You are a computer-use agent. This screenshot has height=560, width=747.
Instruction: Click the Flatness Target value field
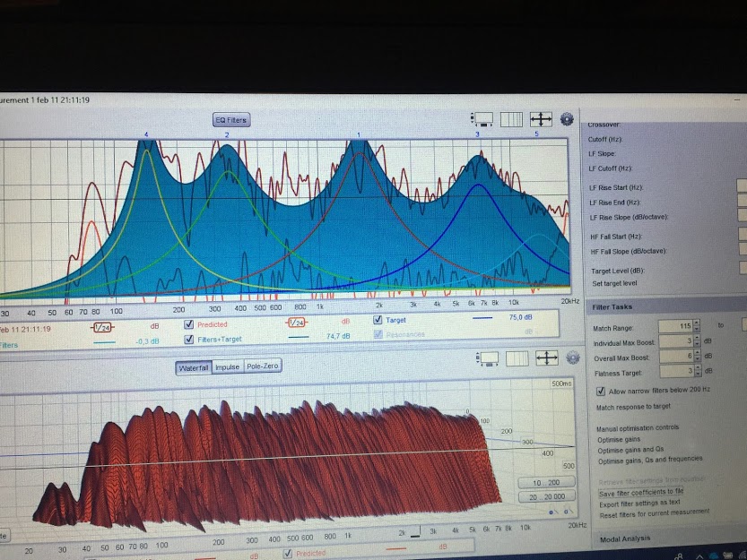pyautogui.click(x=677, y=371)
